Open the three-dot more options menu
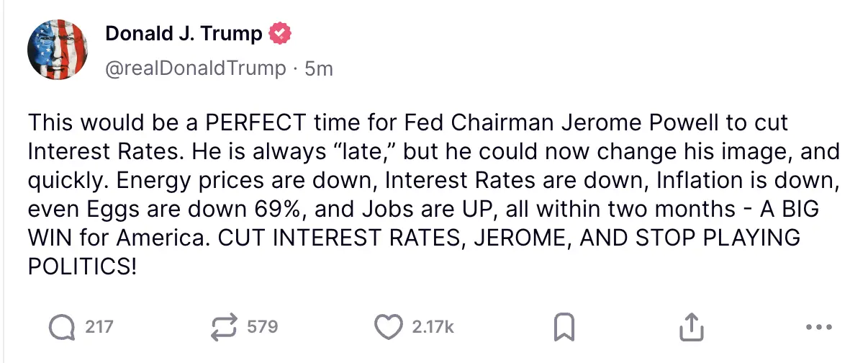Image resolution: width=868 pixels, height=363 pixels. tap(819, 328)
